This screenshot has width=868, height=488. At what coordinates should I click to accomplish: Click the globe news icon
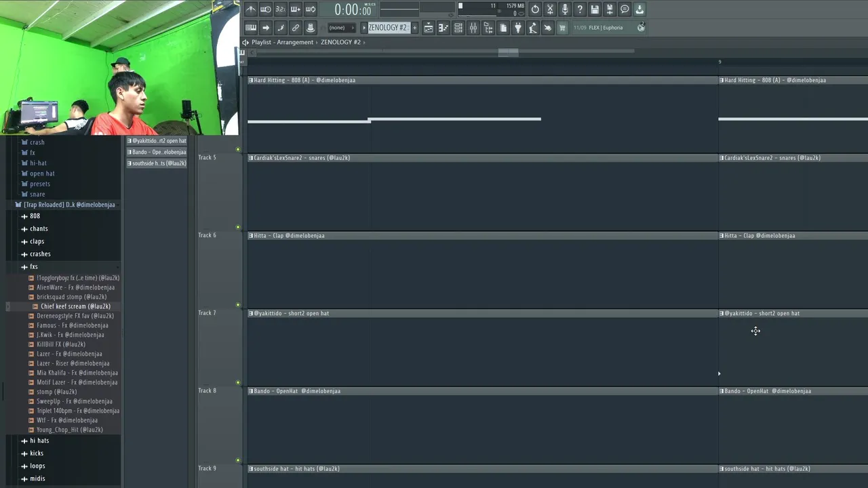coord(641,28)
